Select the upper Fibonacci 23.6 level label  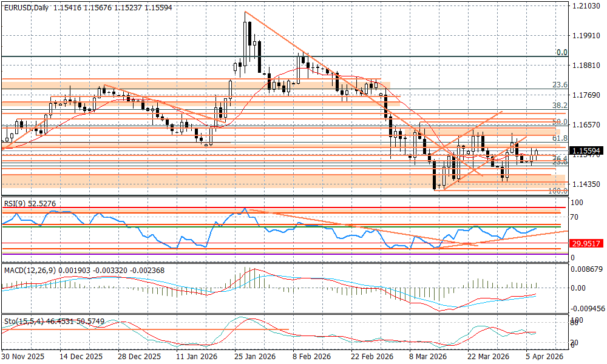561,85
